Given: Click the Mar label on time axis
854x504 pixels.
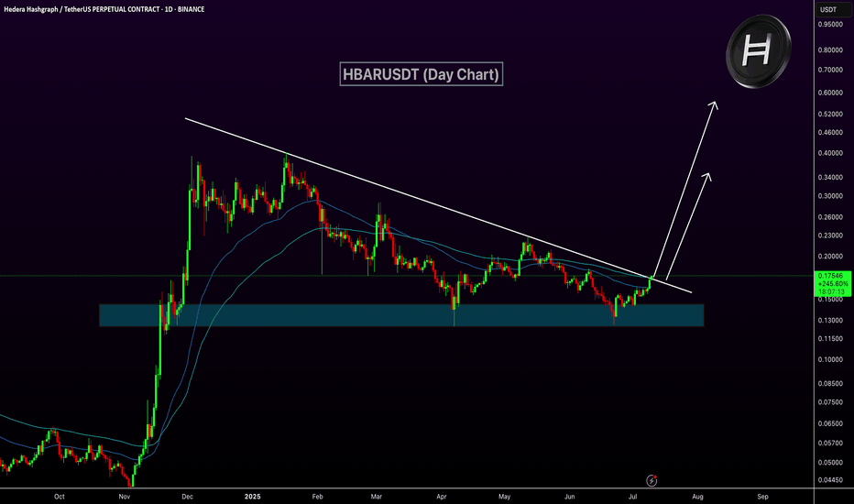Looking at the screenshot, I should (377, 497).
